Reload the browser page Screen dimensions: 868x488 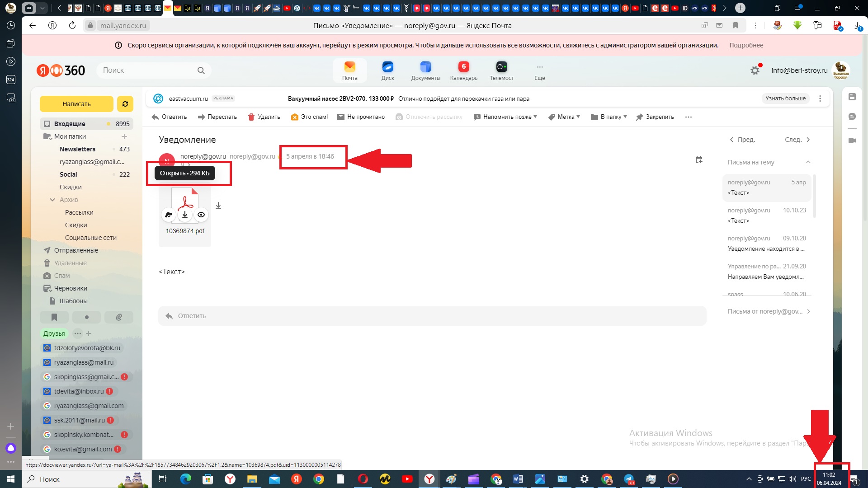72,25
